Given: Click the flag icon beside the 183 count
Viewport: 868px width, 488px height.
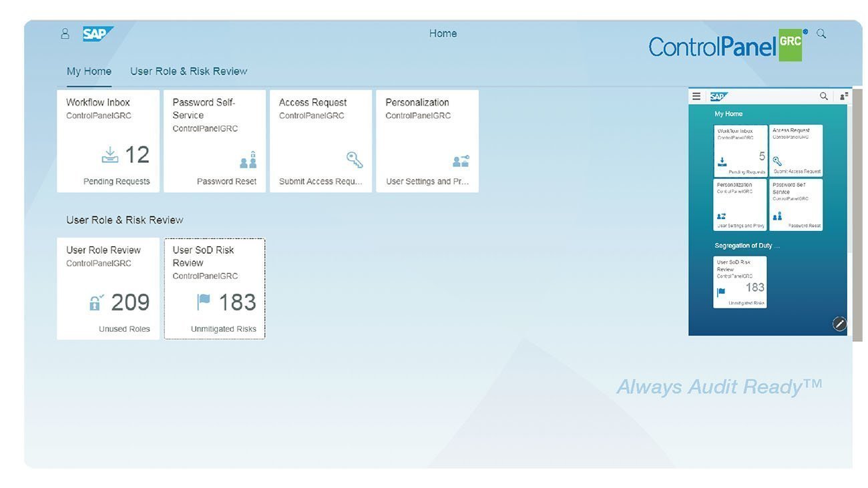Looking at the screenshot, I should pos(204,302).
